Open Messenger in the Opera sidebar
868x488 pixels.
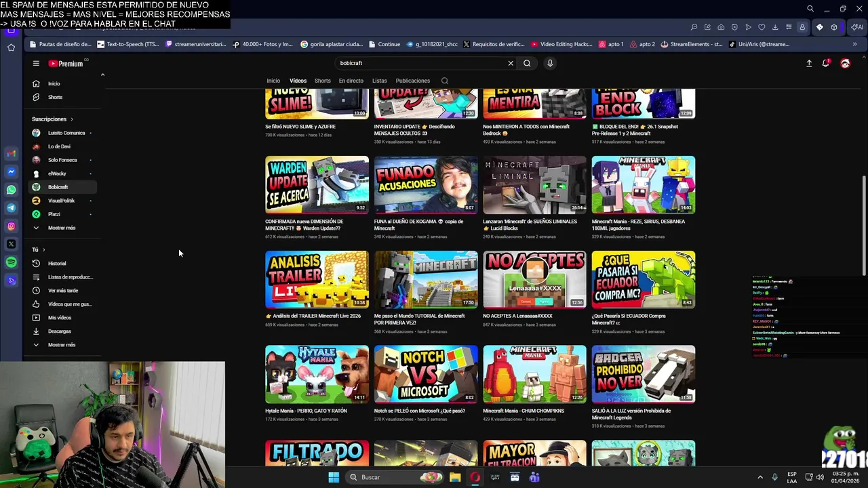[x=11, y=171]
